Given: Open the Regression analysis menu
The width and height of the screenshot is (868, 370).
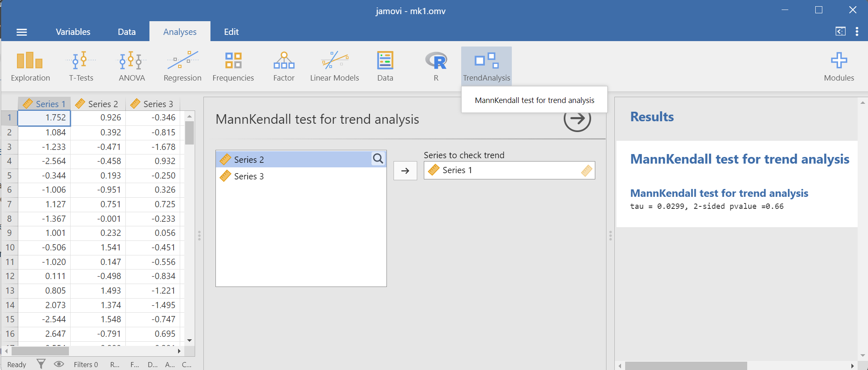Looking at the screenshot, I should (182, 66).
